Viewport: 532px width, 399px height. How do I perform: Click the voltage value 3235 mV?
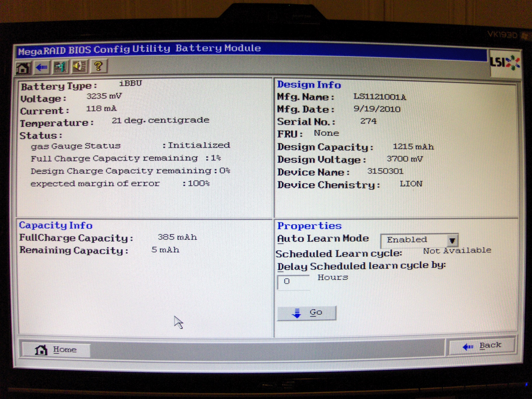tap(104, 96)
